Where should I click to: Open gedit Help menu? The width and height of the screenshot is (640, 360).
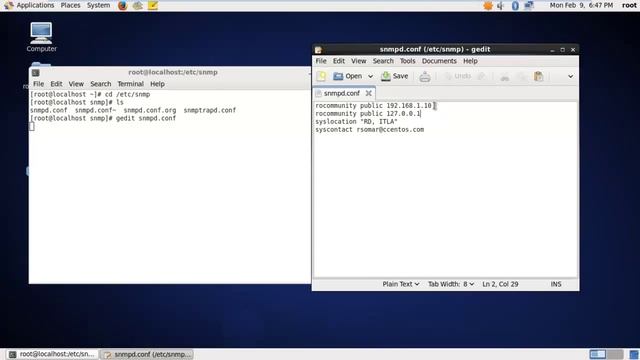(x=470, y=61)
